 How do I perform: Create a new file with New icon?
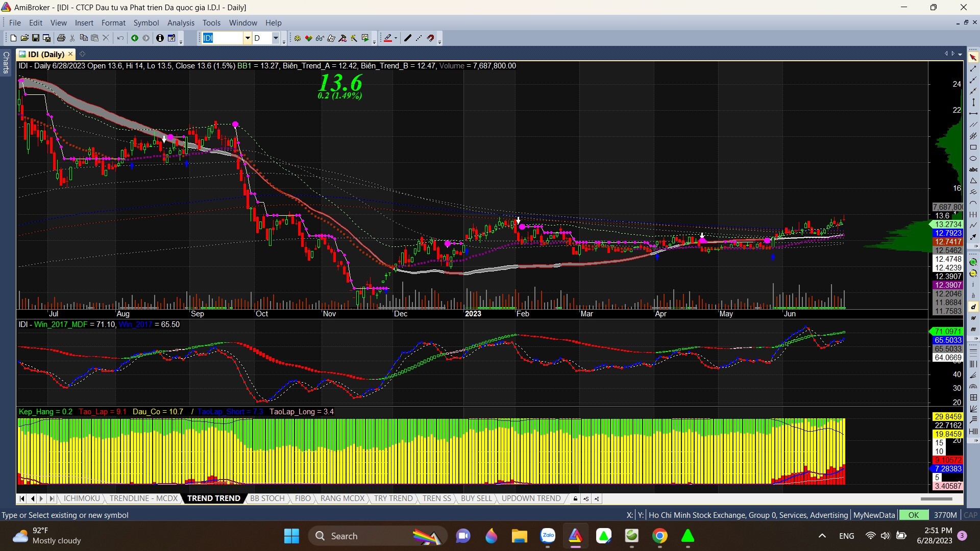(13, 38)
